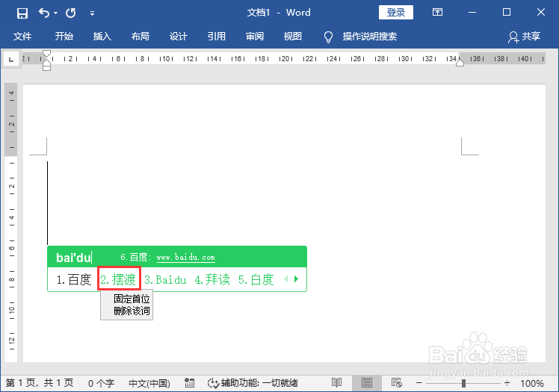559x392 pixels.
Task: Click the bai'du pinyin input text
Action: pos(73,258)
